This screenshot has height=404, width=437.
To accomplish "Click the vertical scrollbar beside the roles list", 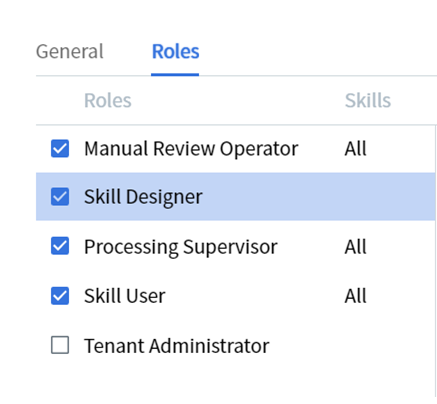I will 436,262.
